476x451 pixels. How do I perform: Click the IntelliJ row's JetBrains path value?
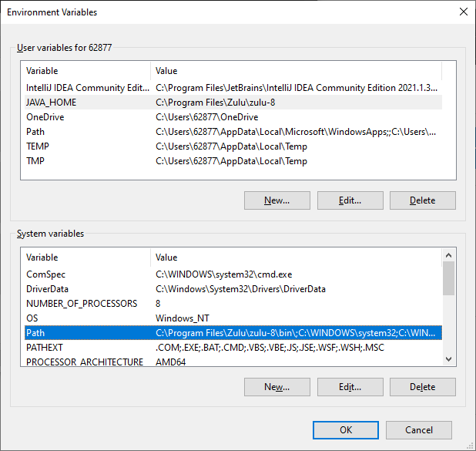(297, 88)
